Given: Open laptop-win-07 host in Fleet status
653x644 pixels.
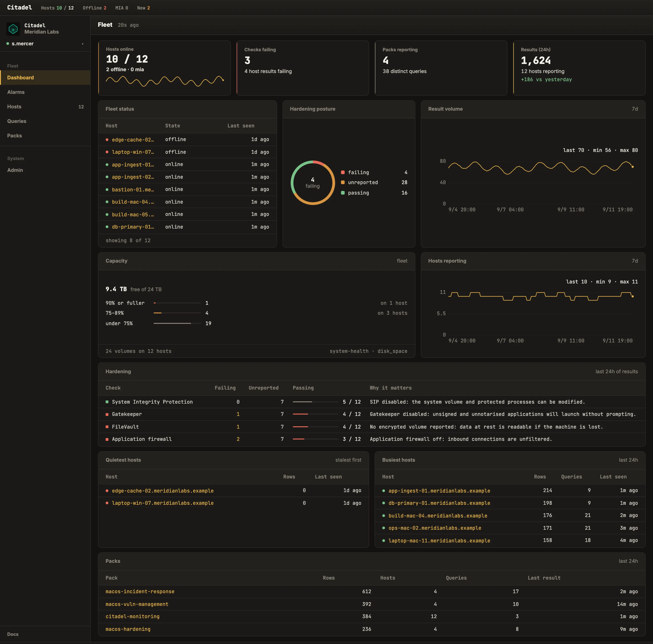Looking at the screenshot, I should pyautogui.click(x=133, y=152).
